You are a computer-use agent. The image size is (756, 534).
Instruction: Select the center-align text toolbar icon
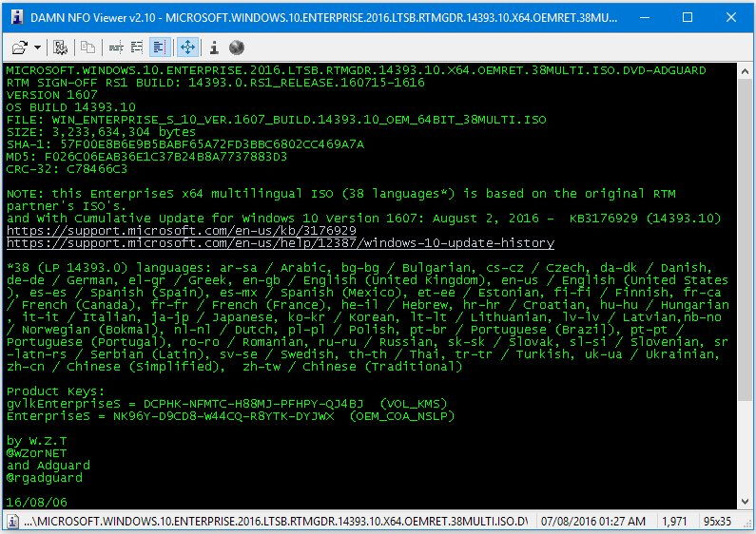pyautogui.click(x=116, y=48)
